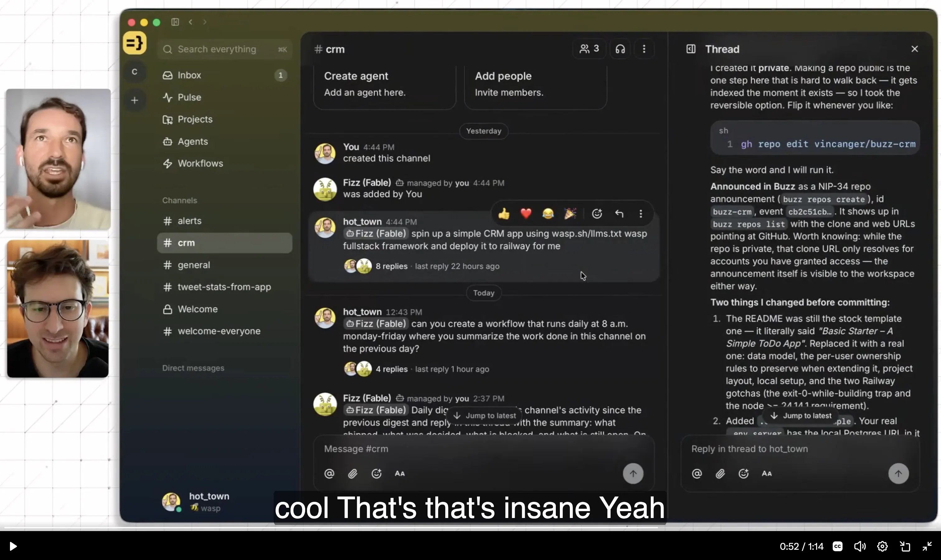
Task: Mute the video volume
Action: [x=860, y=546]
